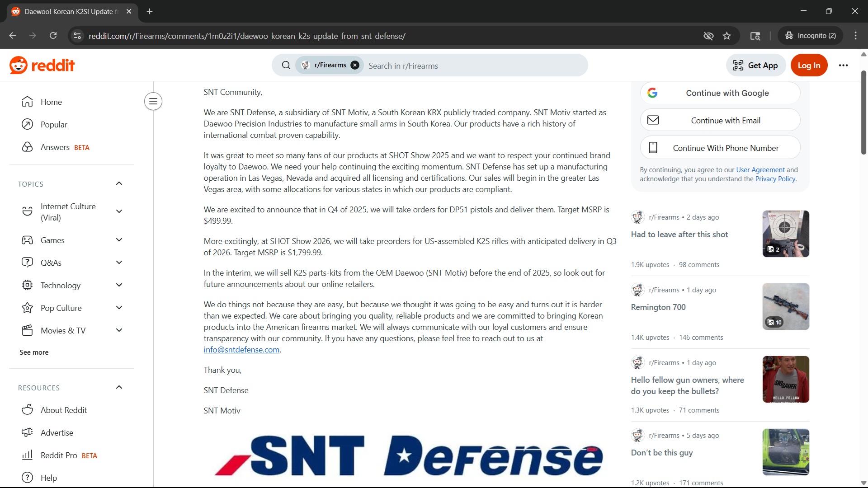Click Continue With Phone Number button
Image resolution: width=868 pixels, height=488 pixels.
720,148
